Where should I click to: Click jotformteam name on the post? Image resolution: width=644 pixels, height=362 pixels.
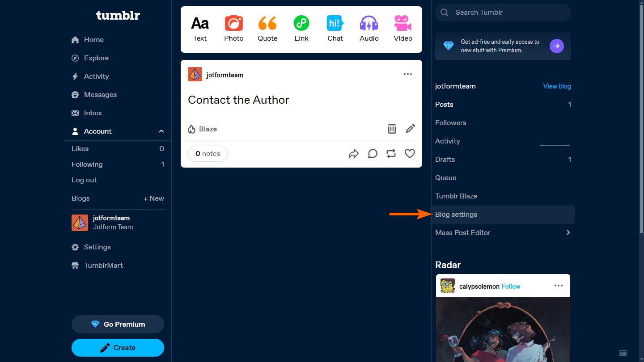click(225, 75)
